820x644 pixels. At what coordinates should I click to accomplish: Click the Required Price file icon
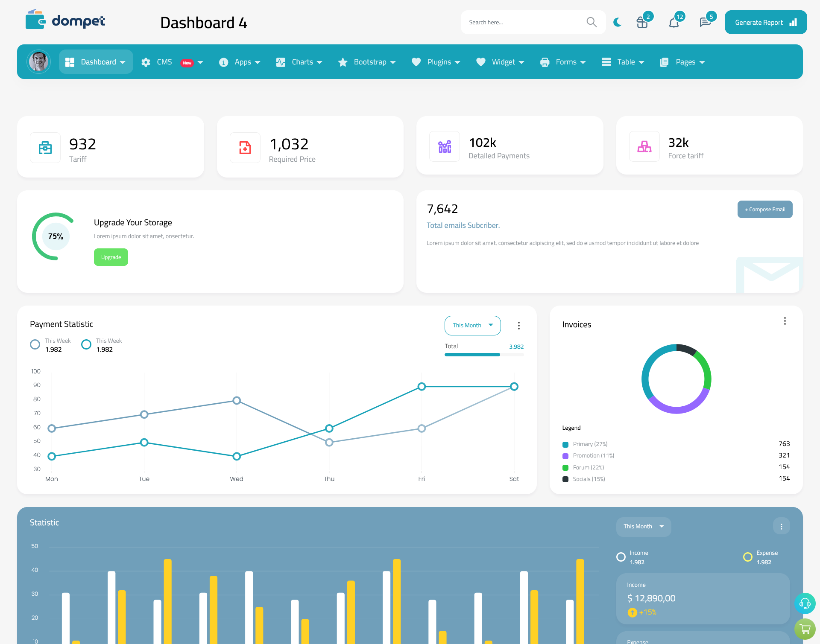tap(243, 146)
